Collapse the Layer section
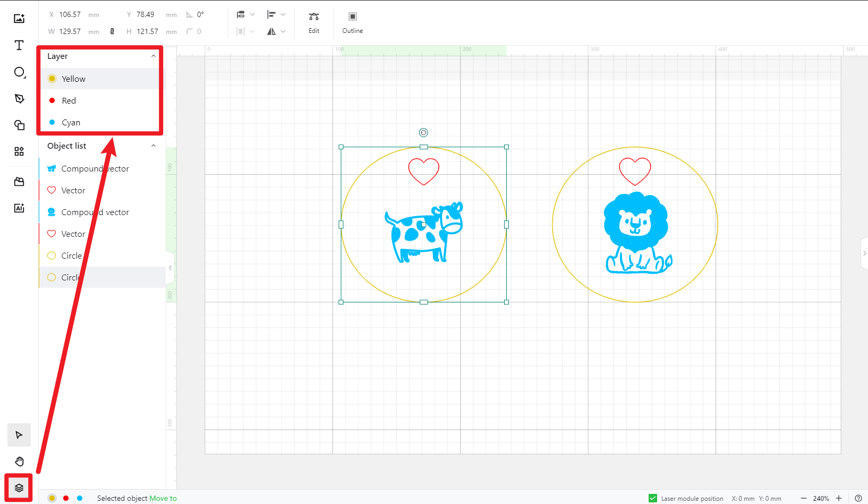 [x=154, y=56]
